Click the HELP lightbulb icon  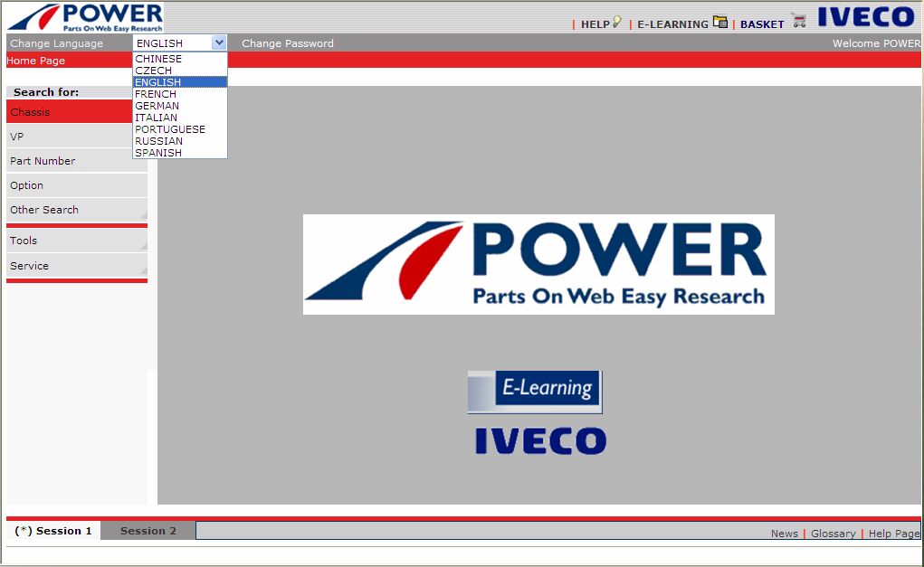tap(616, 23)
